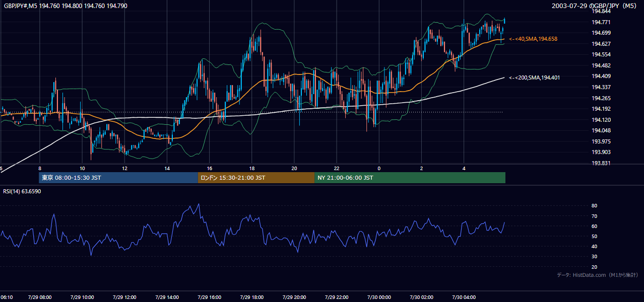The height and width of the screenshot is (302, 644).
Task: Select the ロンドン 15:30-21:00 JST session bar
Action: [256, 178]
